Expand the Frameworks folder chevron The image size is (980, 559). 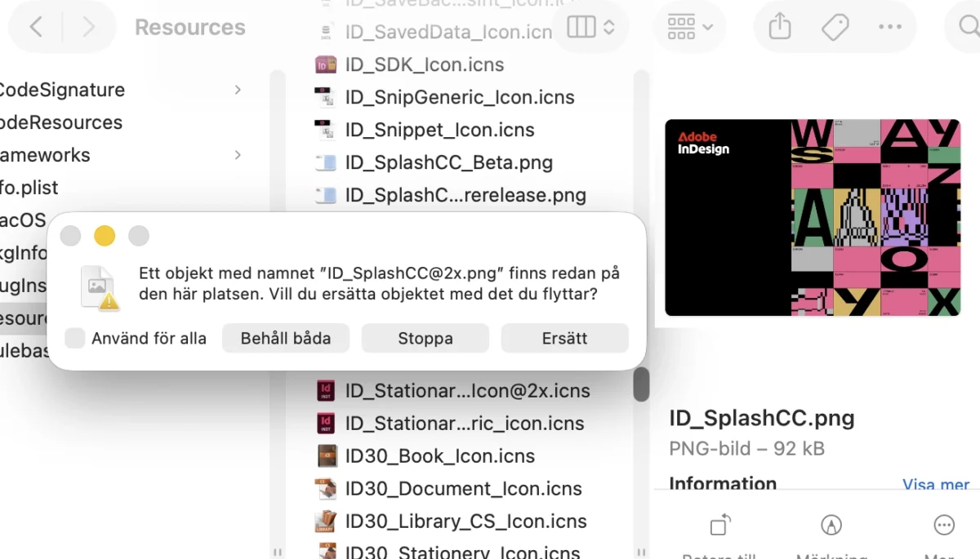[x=238, y=155]
